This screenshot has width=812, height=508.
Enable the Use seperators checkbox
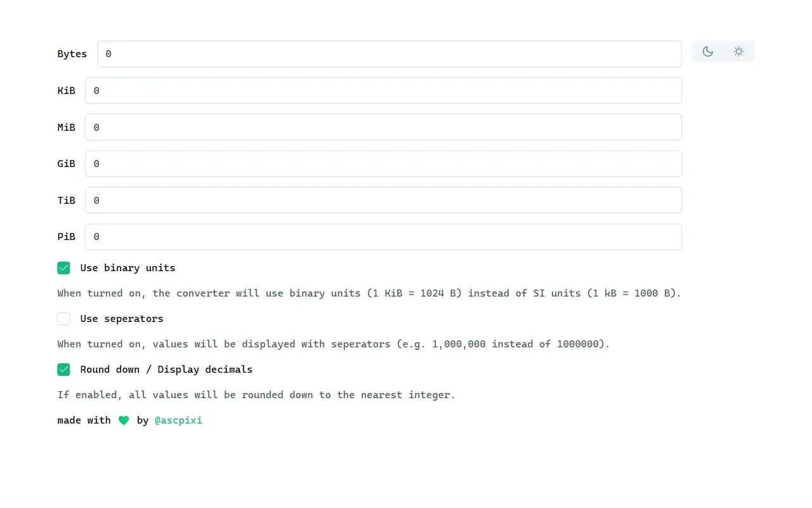point(63,319)
